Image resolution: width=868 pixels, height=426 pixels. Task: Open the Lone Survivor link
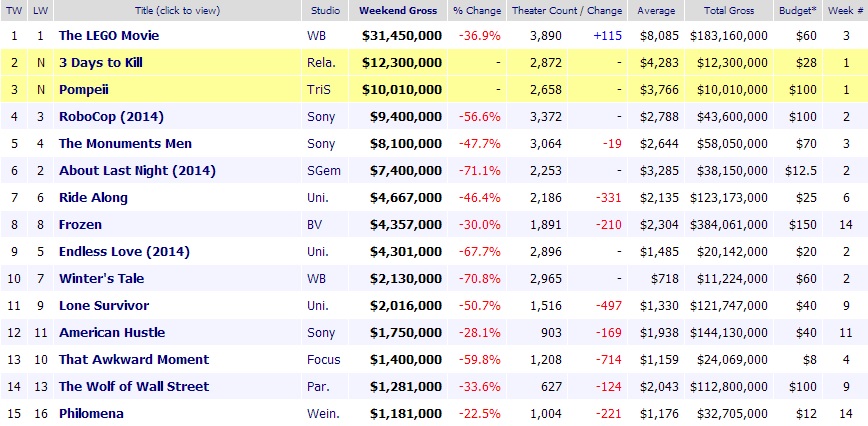click(x=104, y=305)
